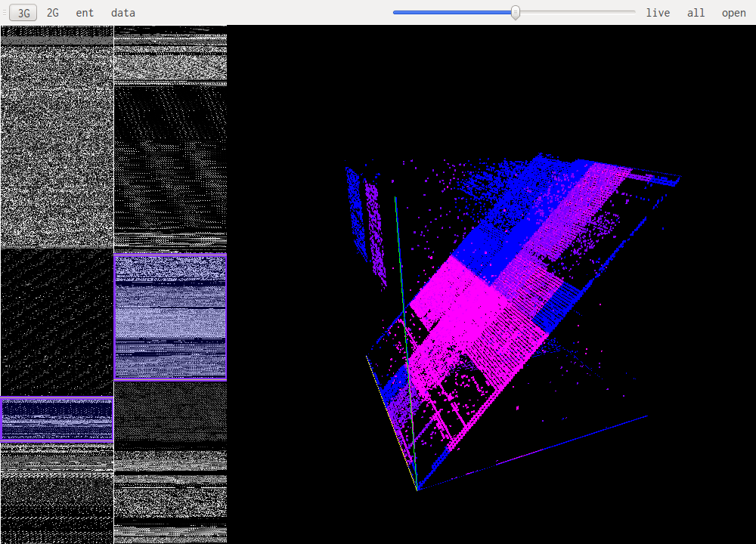Select purple-outlined block in the left byte column
Viewport: 756px width, 544px height.
pos(57,419)
